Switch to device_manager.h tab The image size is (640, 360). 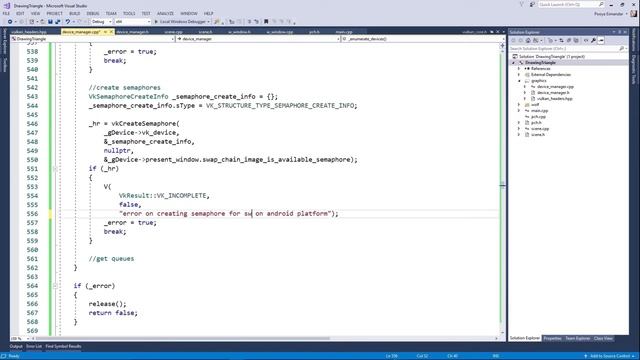click(132, 32)
